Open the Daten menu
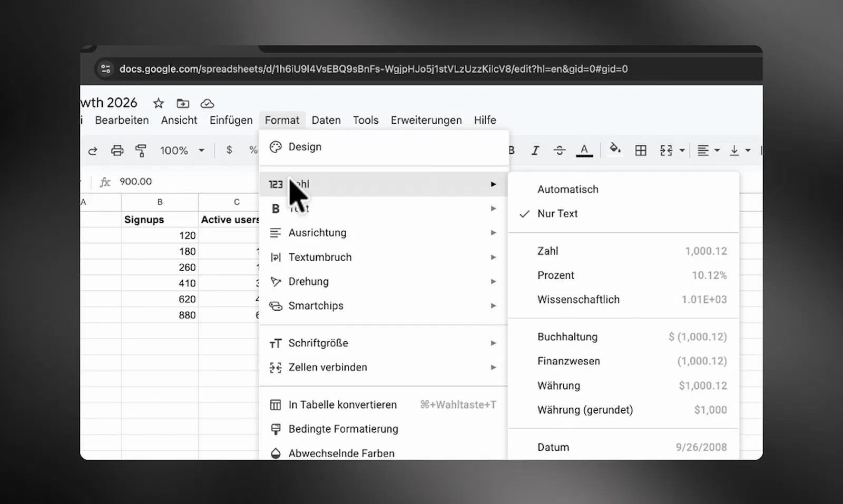Image resolution: width=843 pixels, height=504 pixels. tap(326, 120)
